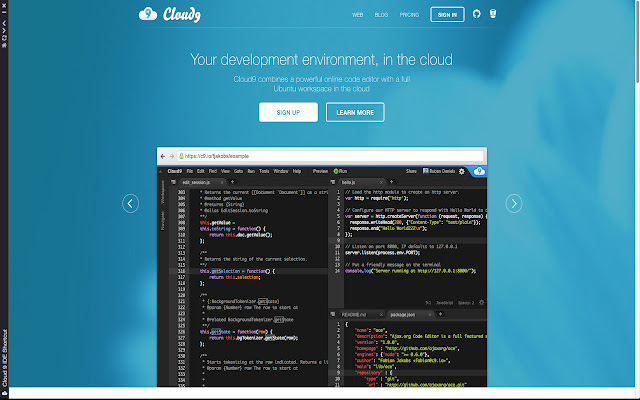Click editor status bar gear icon near Spaces
The image size is (640, 400).
(482, 303)
